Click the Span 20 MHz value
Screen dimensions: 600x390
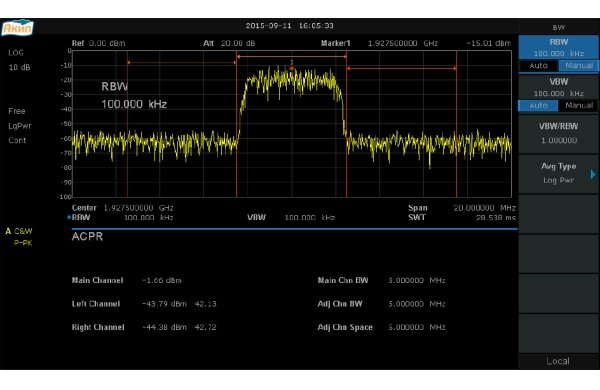pyautogui.click(x=484, y=208)
